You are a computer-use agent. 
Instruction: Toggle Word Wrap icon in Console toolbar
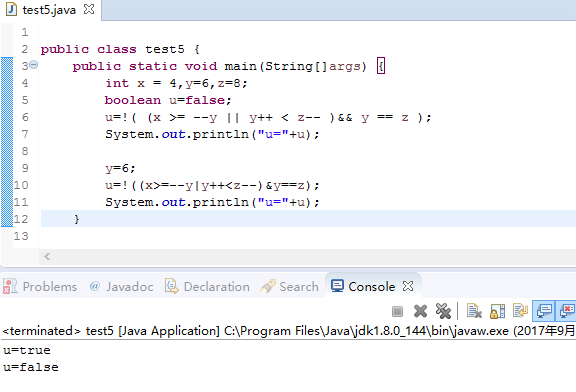pyautogui.click(x=521, y=311)
